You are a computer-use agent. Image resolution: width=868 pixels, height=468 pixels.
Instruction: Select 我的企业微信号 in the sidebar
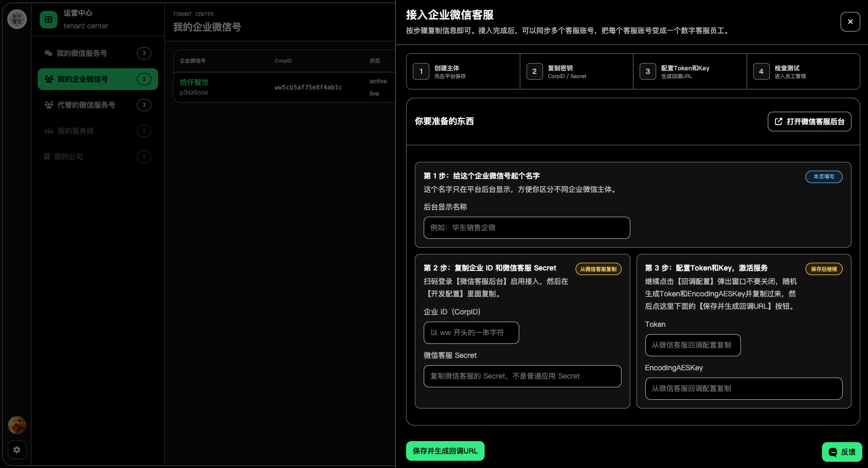98,79
